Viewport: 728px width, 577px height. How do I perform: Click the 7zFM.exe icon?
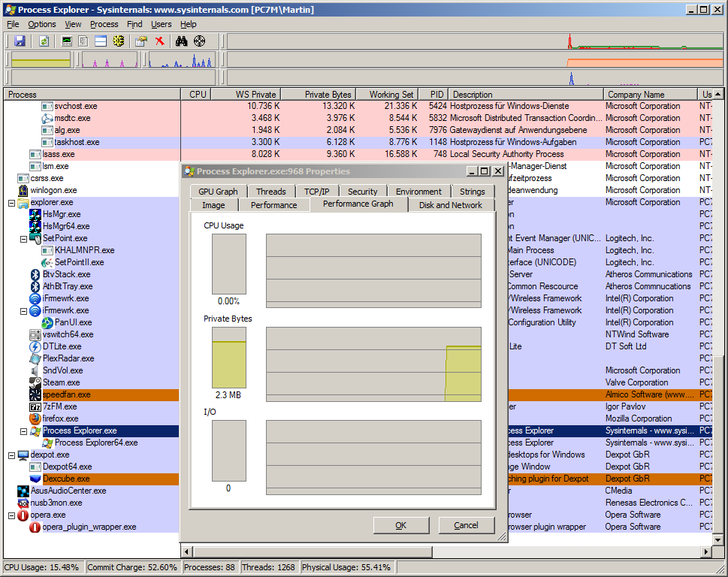(35, 406)
